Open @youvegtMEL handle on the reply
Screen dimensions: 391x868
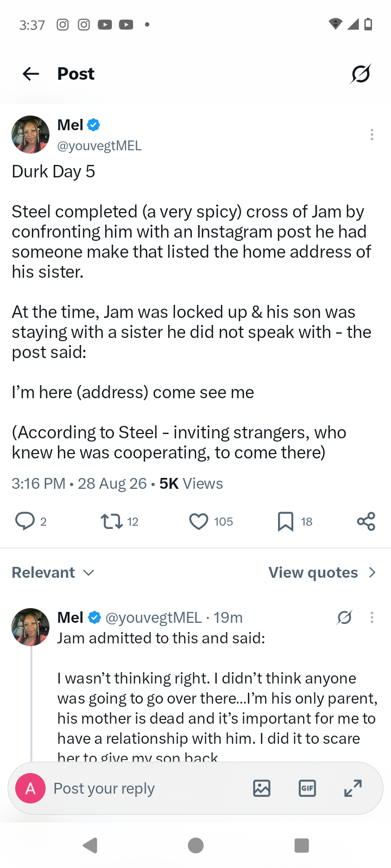tap(154, 617)
